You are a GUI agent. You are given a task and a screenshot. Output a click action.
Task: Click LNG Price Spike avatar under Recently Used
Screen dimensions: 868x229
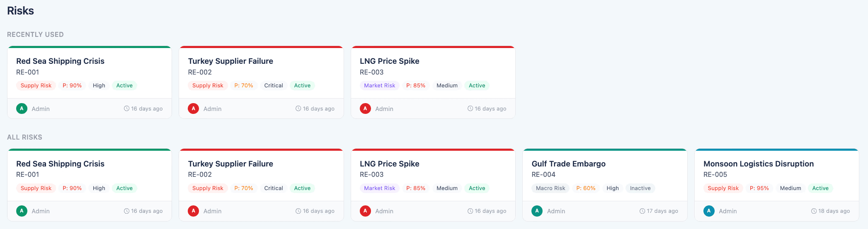click(365, 108)
